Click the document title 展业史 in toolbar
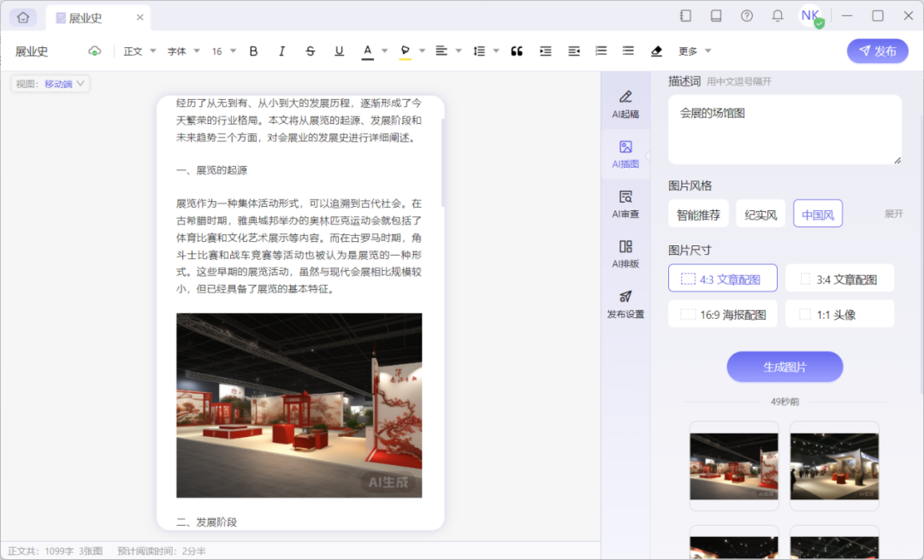Screen dimensions: 924x560 pyautogui.click(x=32, y=51)
